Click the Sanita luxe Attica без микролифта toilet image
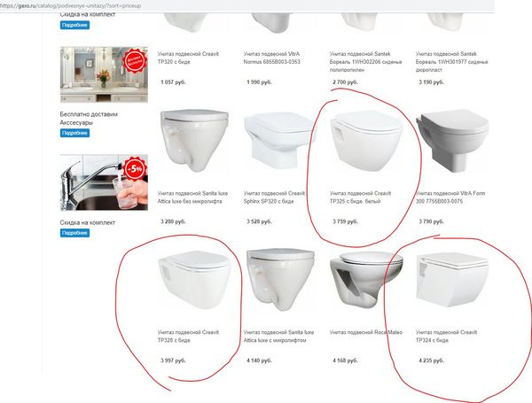 click(x=193, y=140)
